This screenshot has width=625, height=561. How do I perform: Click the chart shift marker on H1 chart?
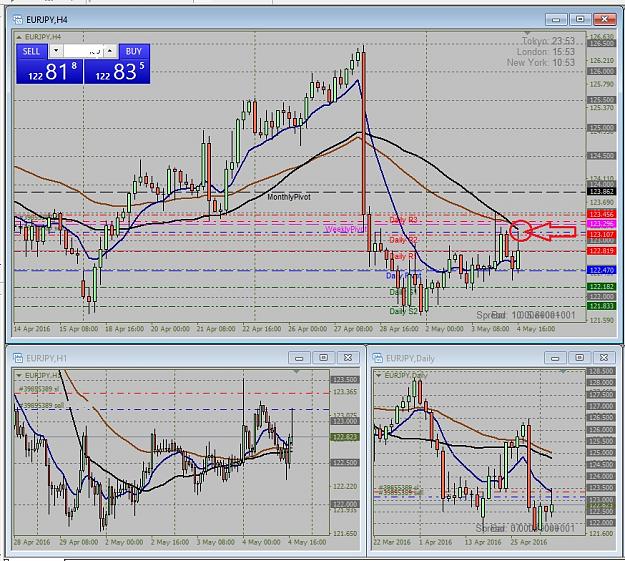pos(296,372)
